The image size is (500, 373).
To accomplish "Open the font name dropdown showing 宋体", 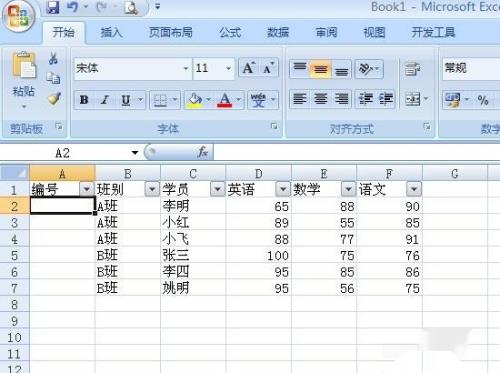I will [186, 68].
